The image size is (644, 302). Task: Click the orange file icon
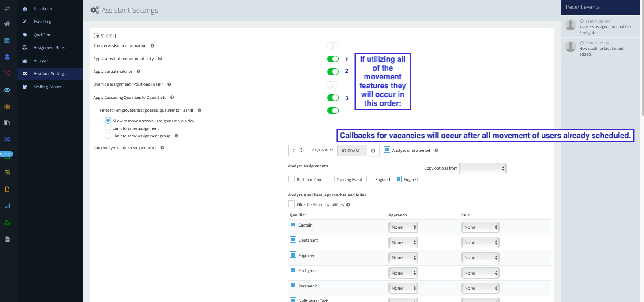pyautogui.click(x=7, y=189)
